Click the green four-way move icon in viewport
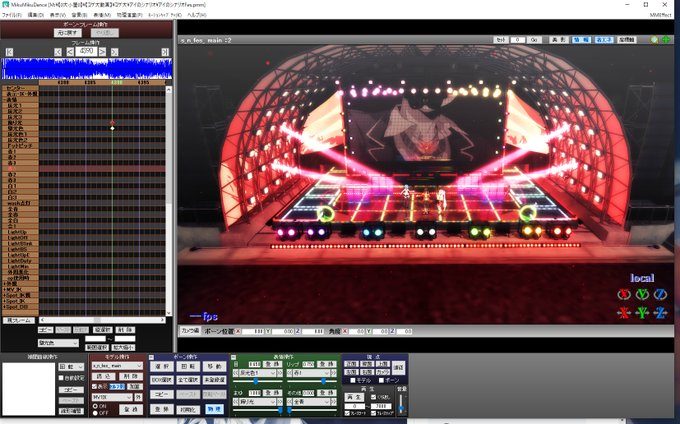The width and height of the screenshot is (680, 424). pyautogui.click(x=666, y=40)
